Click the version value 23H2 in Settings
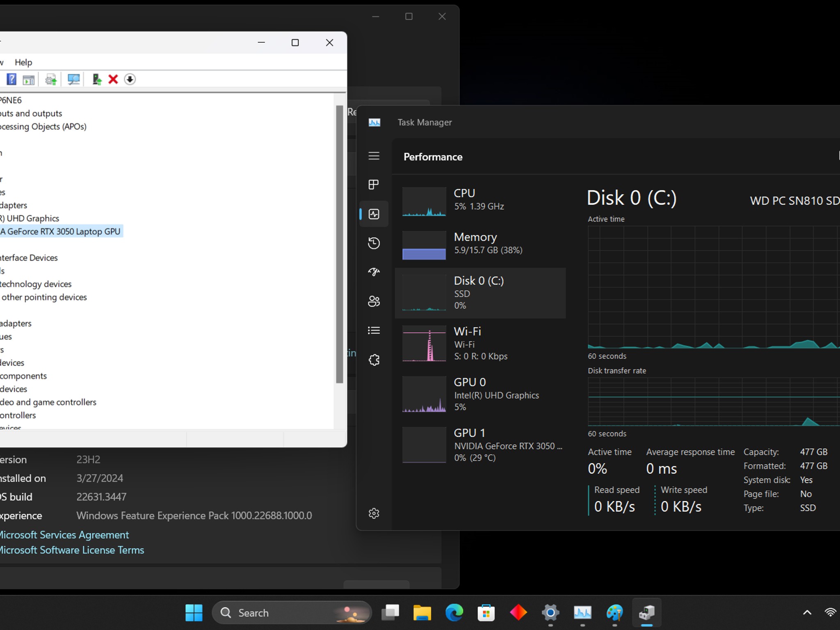840x630 pixels. (88, 459)
